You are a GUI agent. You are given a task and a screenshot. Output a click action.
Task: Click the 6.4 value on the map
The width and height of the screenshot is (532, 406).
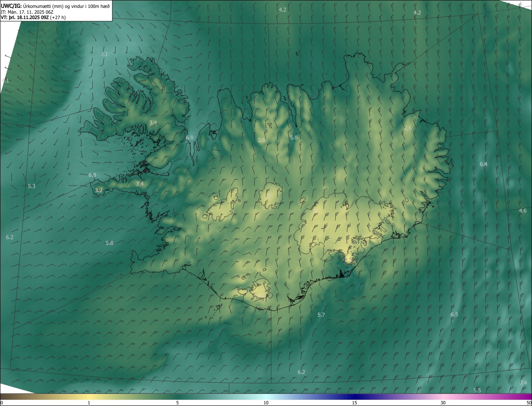[483, 164]
